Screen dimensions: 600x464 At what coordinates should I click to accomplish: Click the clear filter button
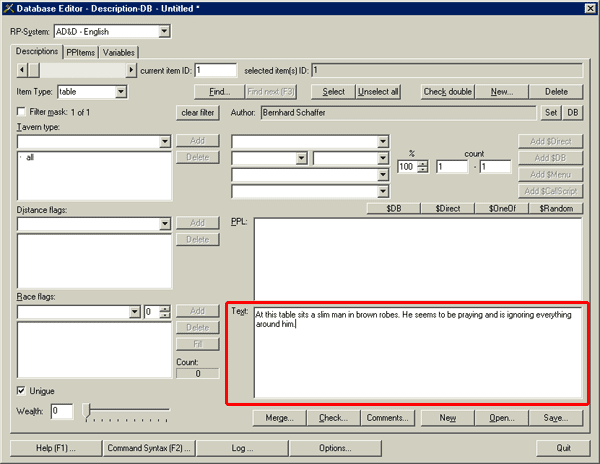(197, 112)
